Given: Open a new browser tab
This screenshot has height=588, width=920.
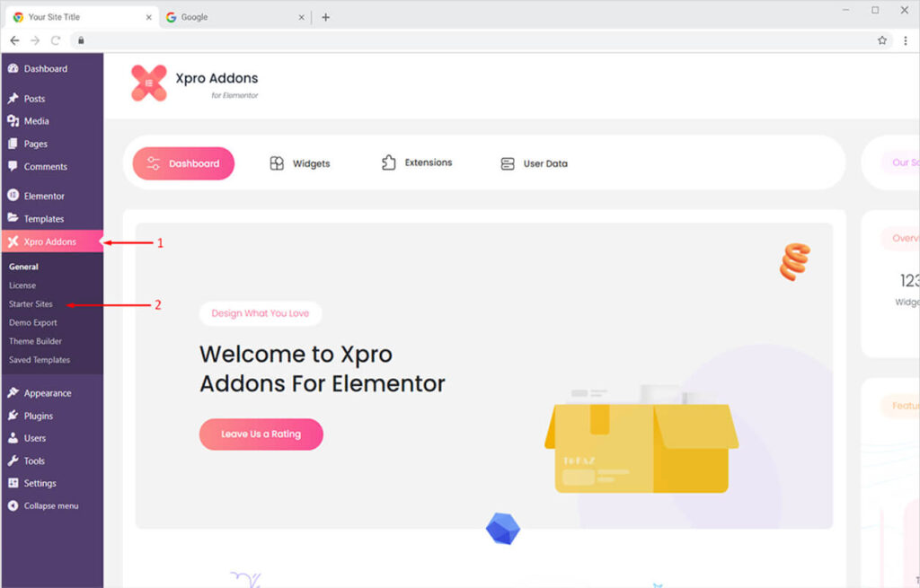Looking at the screenshot, I should [x=325, y=17].
